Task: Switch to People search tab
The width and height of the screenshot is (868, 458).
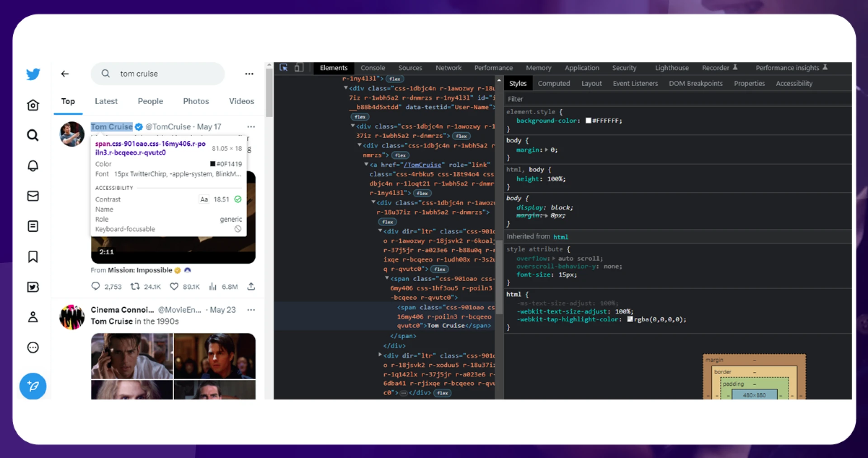Action: 151,101
